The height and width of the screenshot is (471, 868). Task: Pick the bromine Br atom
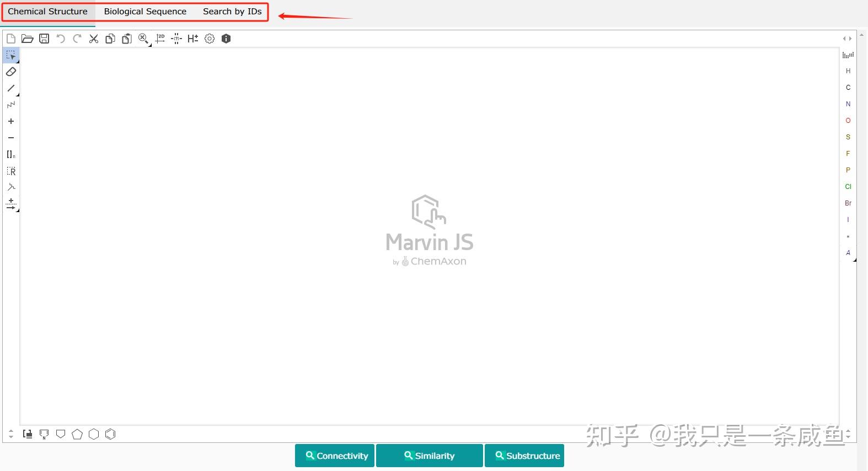[848, 203]
